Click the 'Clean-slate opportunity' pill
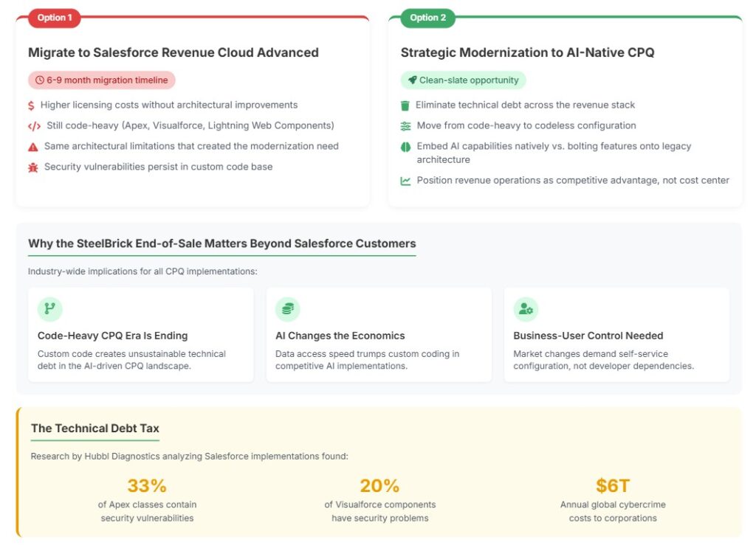Screen dimensions: 756x551 463,80
